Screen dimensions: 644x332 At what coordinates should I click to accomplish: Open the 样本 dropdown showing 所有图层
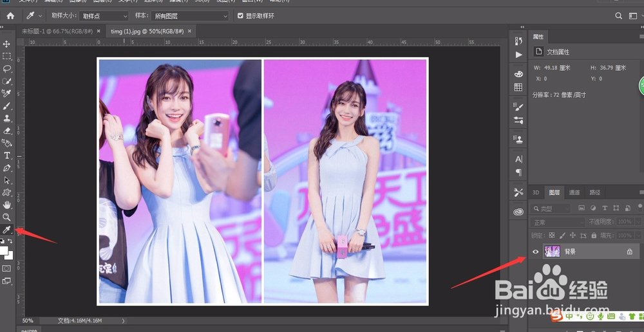tap(190, 16)
